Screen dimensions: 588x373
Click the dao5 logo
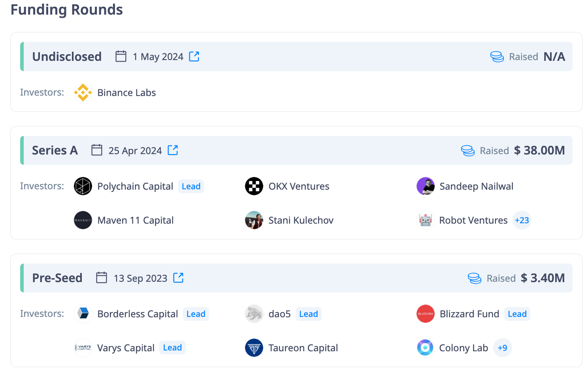click(x=254, y=314)
